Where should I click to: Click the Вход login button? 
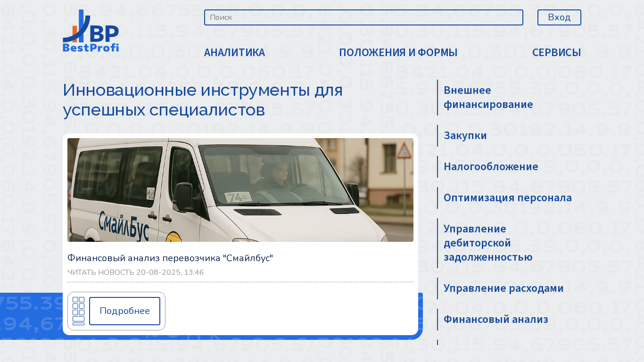559,17
